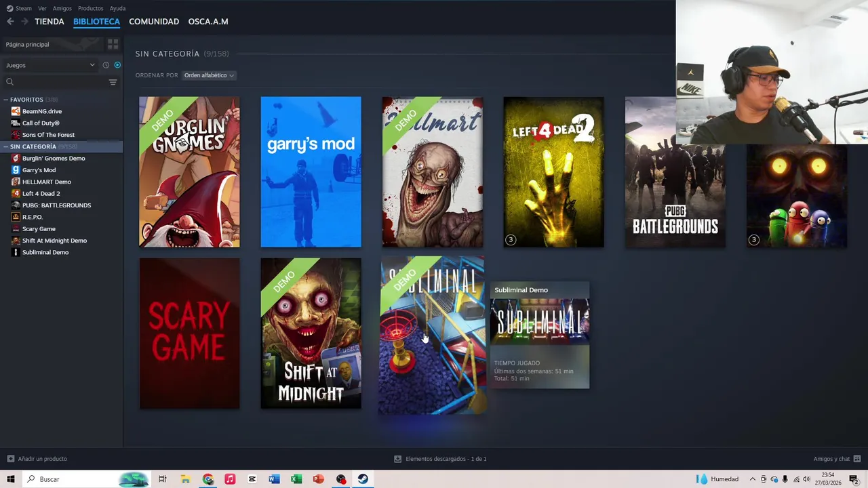Open Amigos y chat

tap(837, 459)
